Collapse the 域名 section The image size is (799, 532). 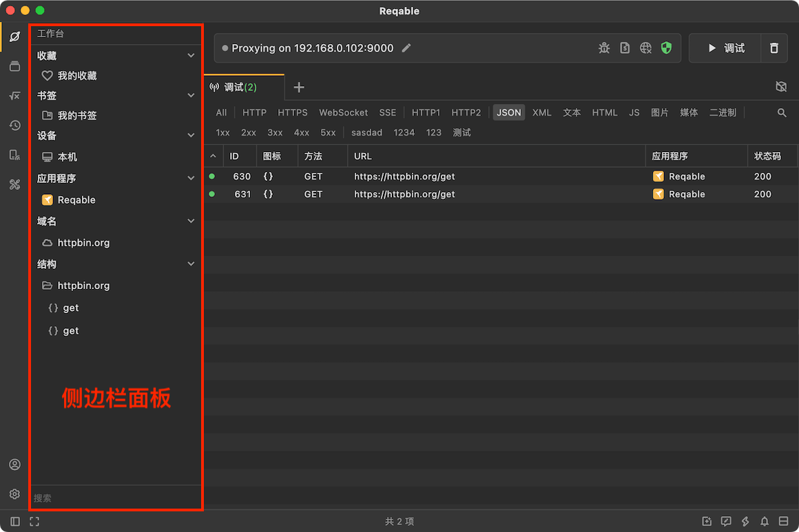[191, 221]
